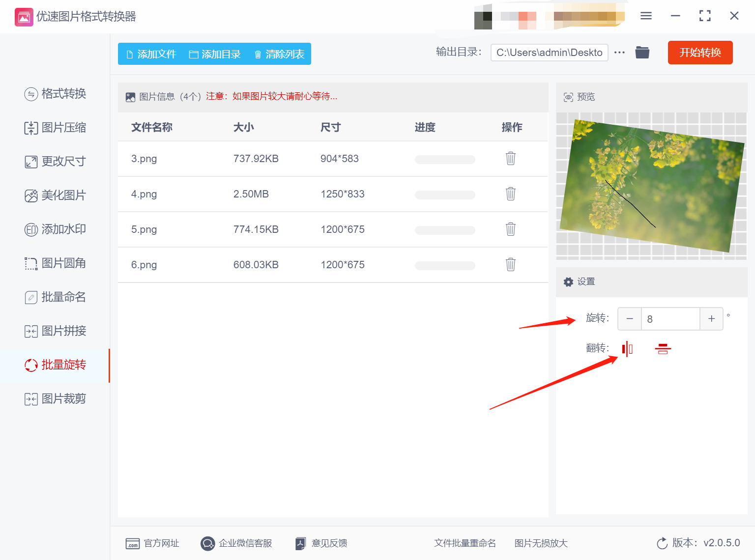The height and width of the screenshot is (560, 755).
Task: Click the 文件名称 column header
Action: [152, 127]
